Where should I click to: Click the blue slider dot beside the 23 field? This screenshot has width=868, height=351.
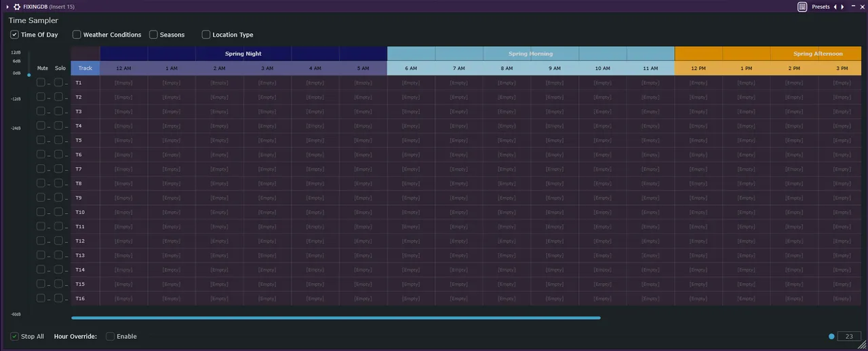pyautogui.click(x=831, y=336)
